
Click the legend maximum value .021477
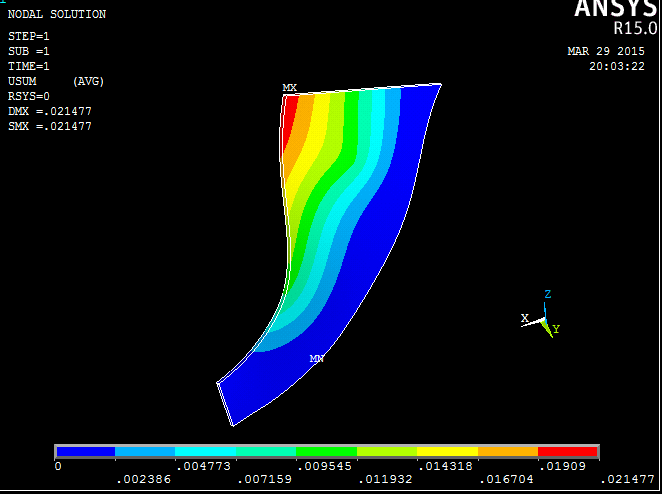(627, 480)
